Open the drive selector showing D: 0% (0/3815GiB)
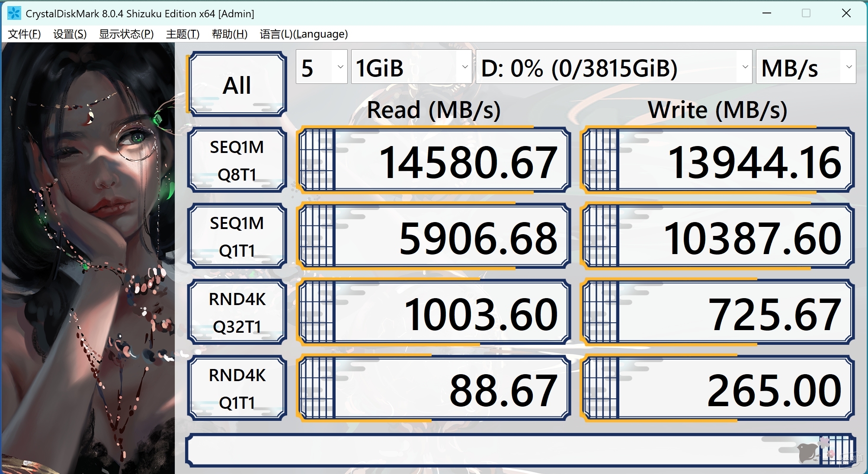The height and width of the screenshot is (474, 868). (614, 67)
